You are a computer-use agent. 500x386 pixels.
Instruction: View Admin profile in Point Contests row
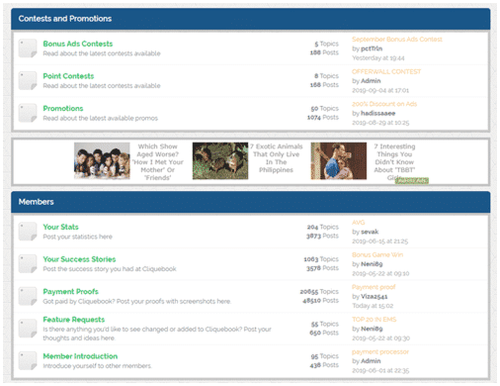[371, 81]
